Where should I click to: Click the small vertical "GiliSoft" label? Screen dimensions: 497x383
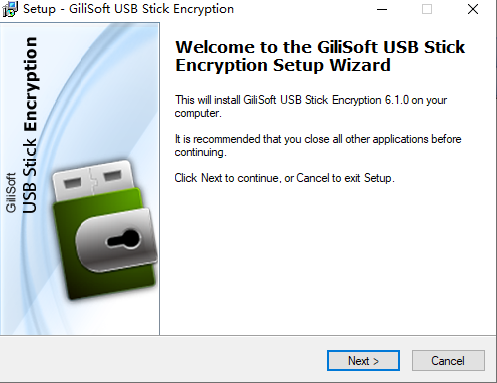click(x=11, y=193)
